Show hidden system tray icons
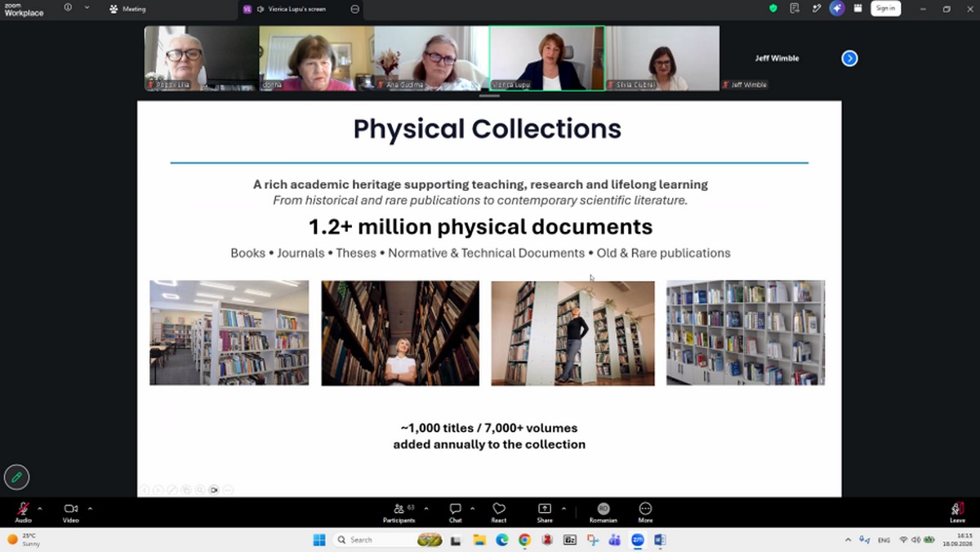980x552 pixels. click(848, 540)
